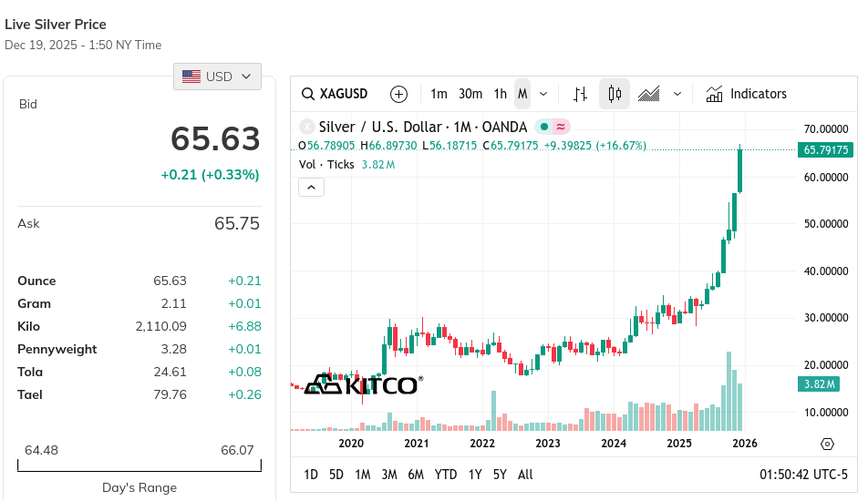Viewport: 868px width, 501px height.
Task: Expand the chart style dropdown arrow
Action: coord(677,94)
